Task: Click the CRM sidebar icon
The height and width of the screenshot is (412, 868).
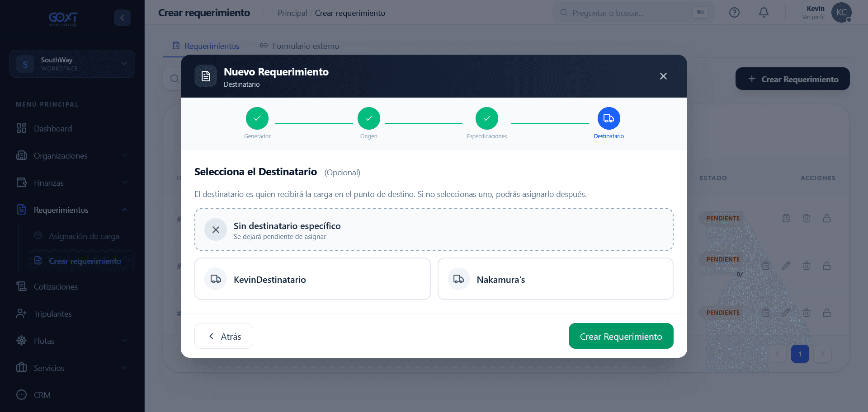Action: [x=21, y=395]
